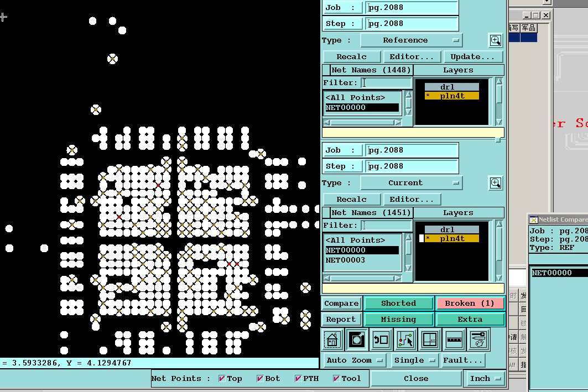The height and width of the screenshot is (392, 588).
Task: Click Editor... in Reference section
Action: [x=412, y=56]
